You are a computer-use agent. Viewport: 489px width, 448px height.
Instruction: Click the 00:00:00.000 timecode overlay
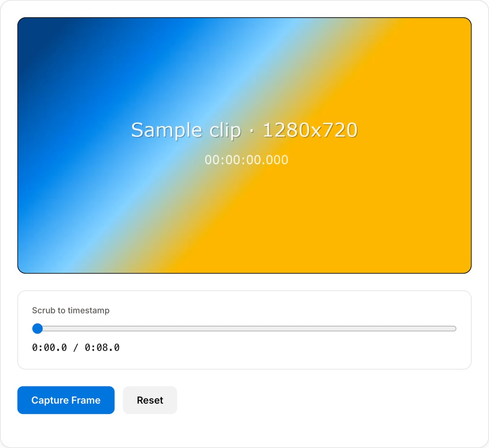coord(247,160)
